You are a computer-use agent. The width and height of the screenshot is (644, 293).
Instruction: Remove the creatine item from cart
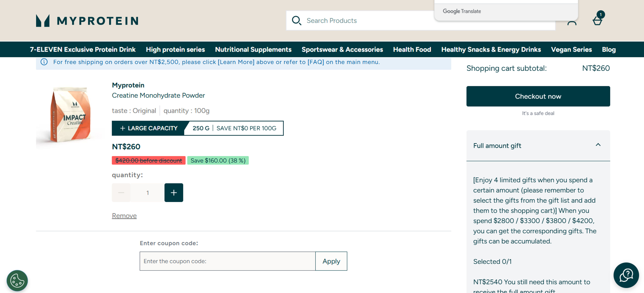tap(124, 216)
